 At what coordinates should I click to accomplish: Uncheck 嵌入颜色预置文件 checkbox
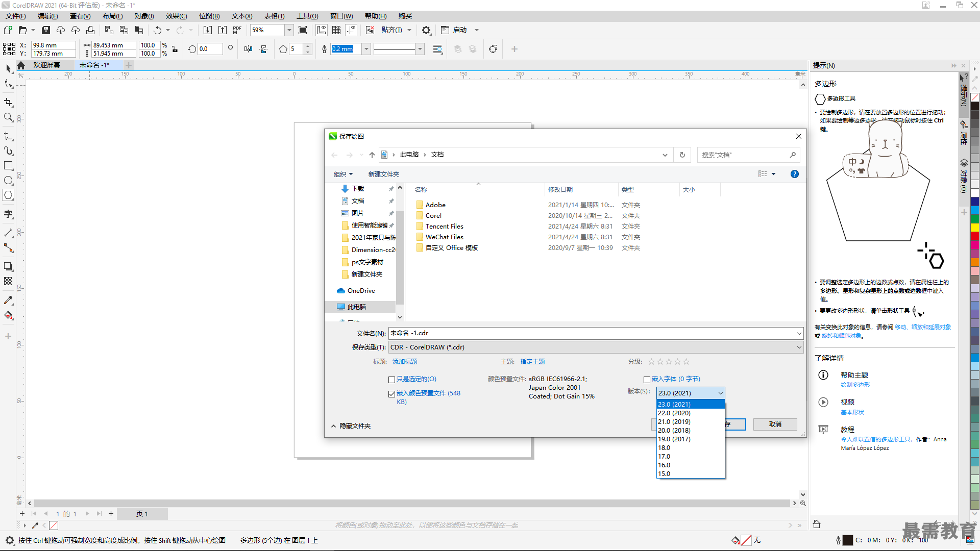pyautogui.click(x=392, y=394)
